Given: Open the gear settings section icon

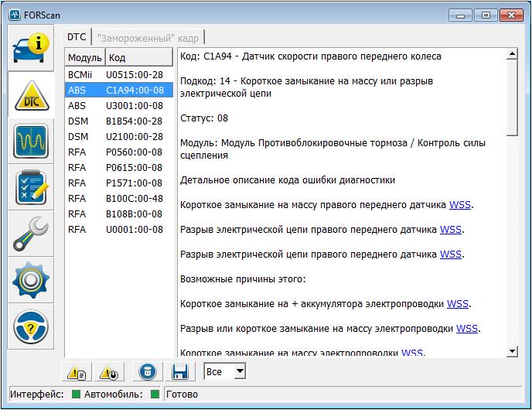Looking at the screenshot, I should (x=31, y=280).
